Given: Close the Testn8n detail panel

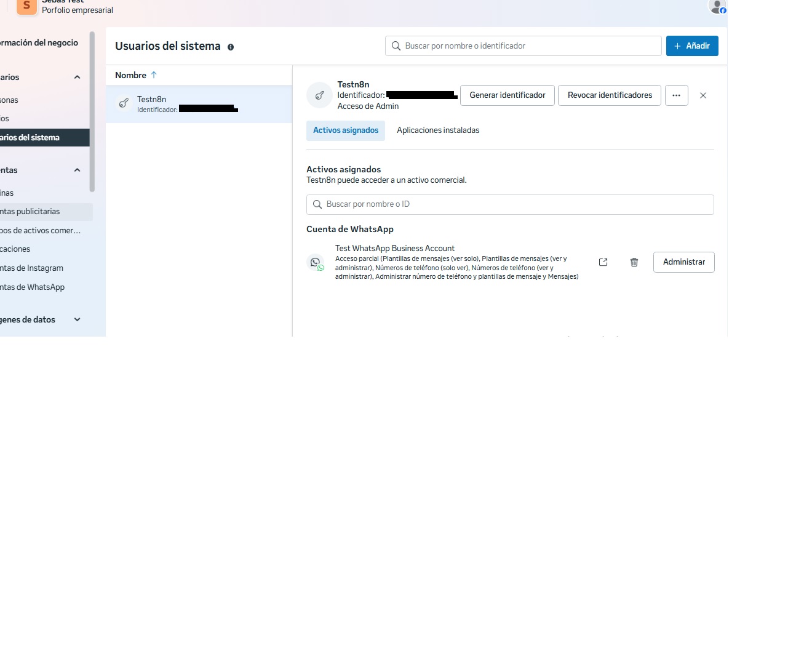Looking at the screenshot, I should point(703,95).
